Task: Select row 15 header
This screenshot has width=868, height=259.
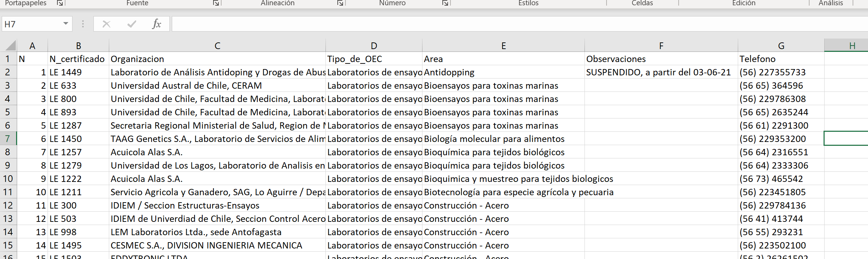Action: 8,245
